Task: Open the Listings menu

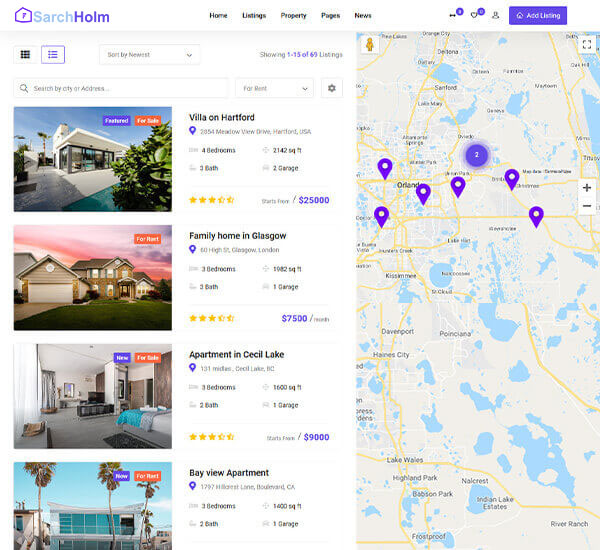Action: pos(254,15)
